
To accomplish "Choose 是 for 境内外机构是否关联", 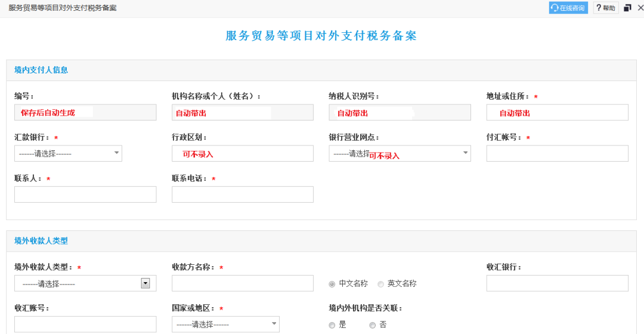I will [x=332, y=326].
